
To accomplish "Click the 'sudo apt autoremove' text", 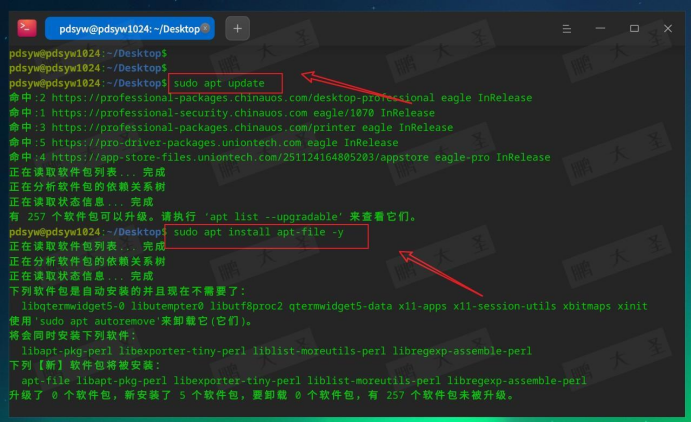I will click(97, 321).
